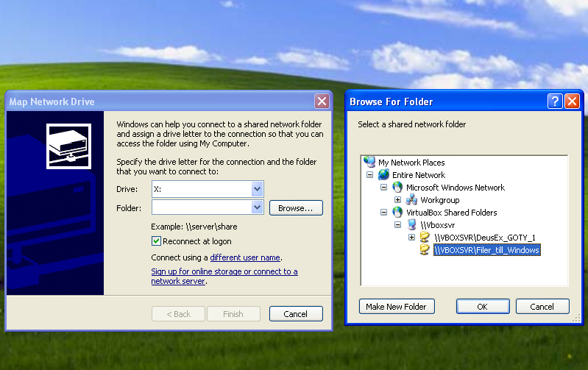Close the Browse For Folder window
This screenshot has width=588, height=370.
573,102
